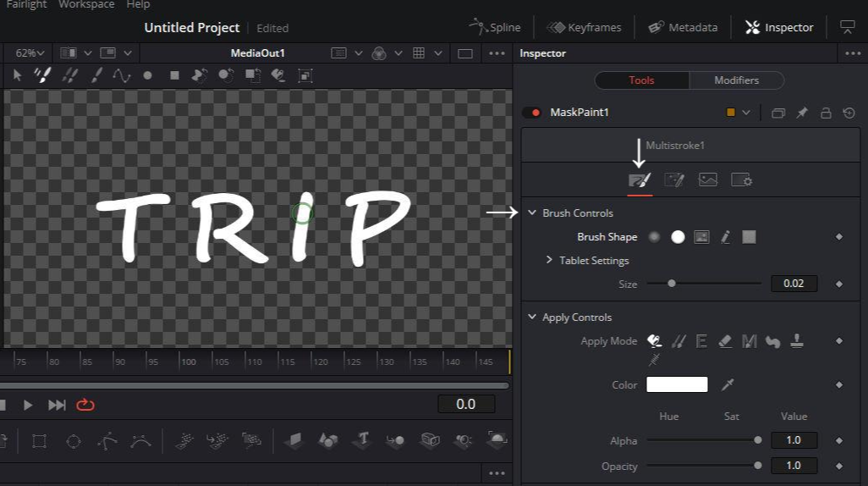Open MaskPaint1 versions icon
The width and height of the screenshot is (868, 486).
778,113
